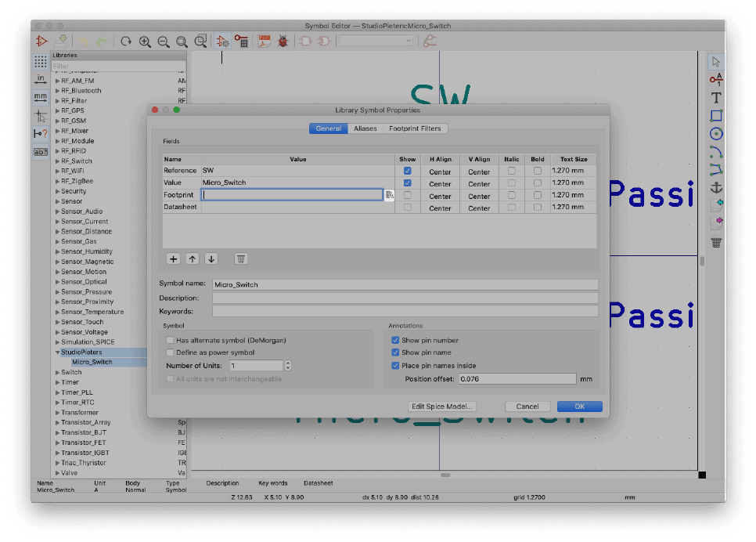756x542 pixels.
Task: Check Show for Footprint field
Action: pyautogui.click(x=408, y=195)
